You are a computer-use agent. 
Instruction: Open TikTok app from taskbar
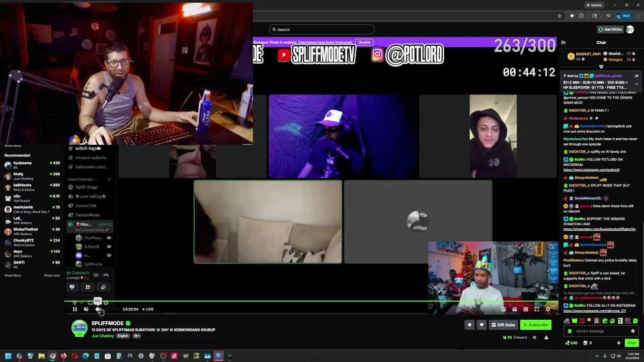tap(174, 356)
